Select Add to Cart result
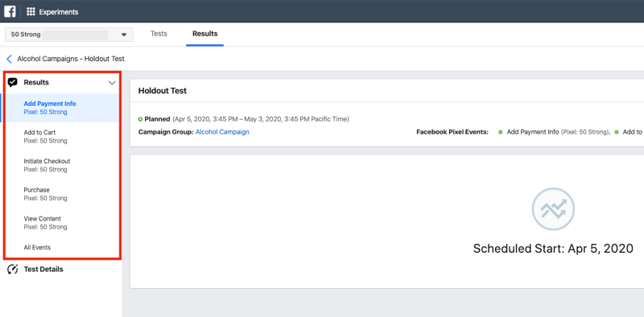The height and width of the screenshot is (317, 644). pyautogui.click(x=62, y=136)
